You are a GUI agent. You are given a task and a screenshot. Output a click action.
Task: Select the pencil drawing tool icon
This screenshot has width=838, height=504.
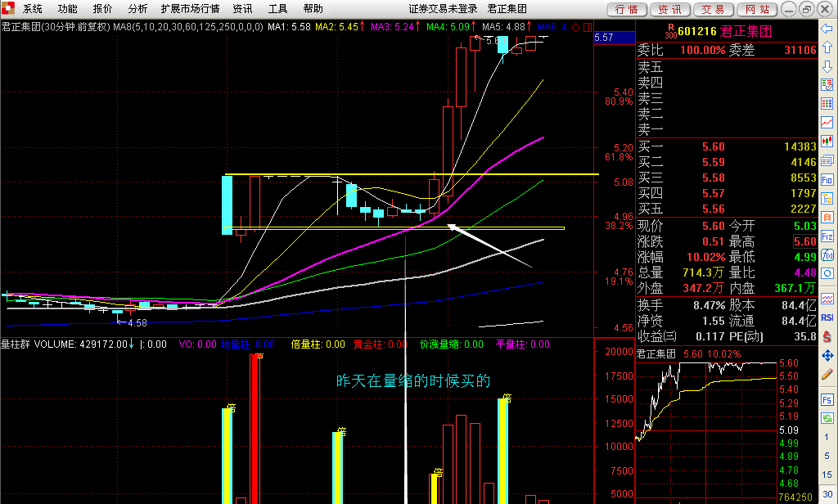pos(827,374)
